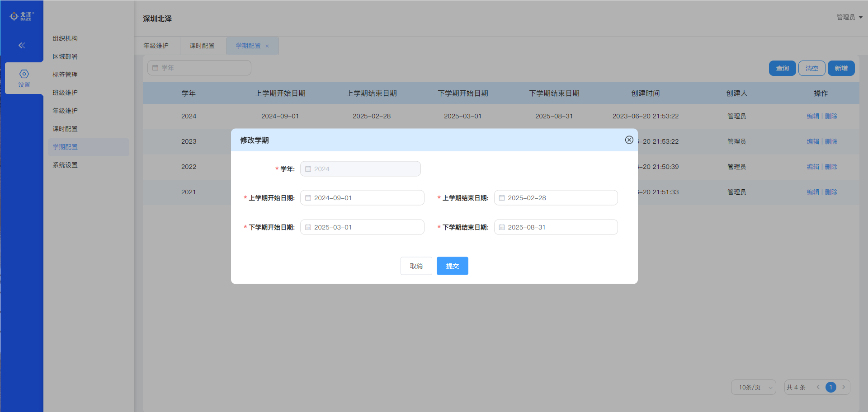Click the settings gear icon in the sidebar

point(24,74)
